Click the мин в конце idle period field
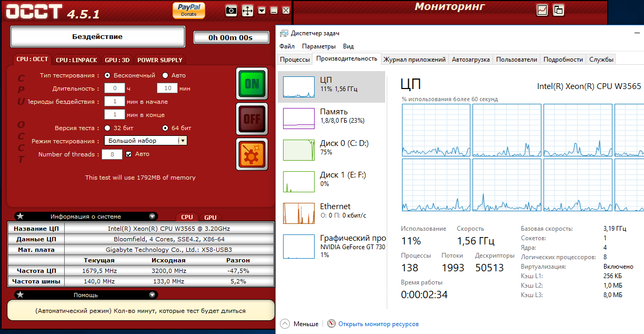Viewport: 644px width, 334px height. coord(114,114)
